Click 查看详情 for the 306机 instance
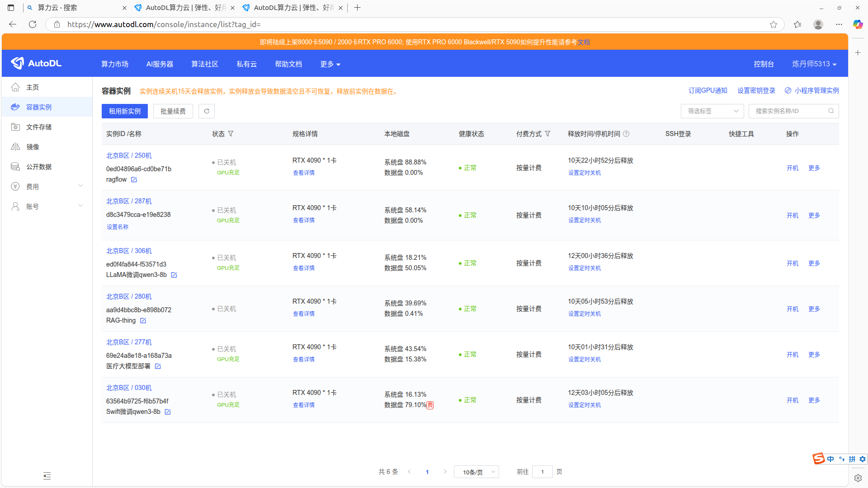 click(304, 268)
